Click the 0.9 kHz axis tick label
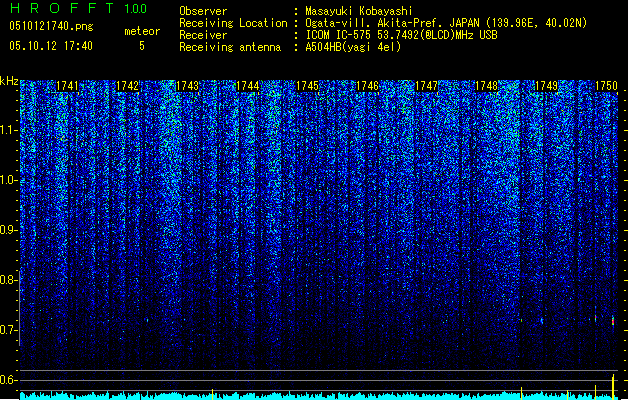The height and width of the screenshot is (400, 629). click(x=8, y=230)
